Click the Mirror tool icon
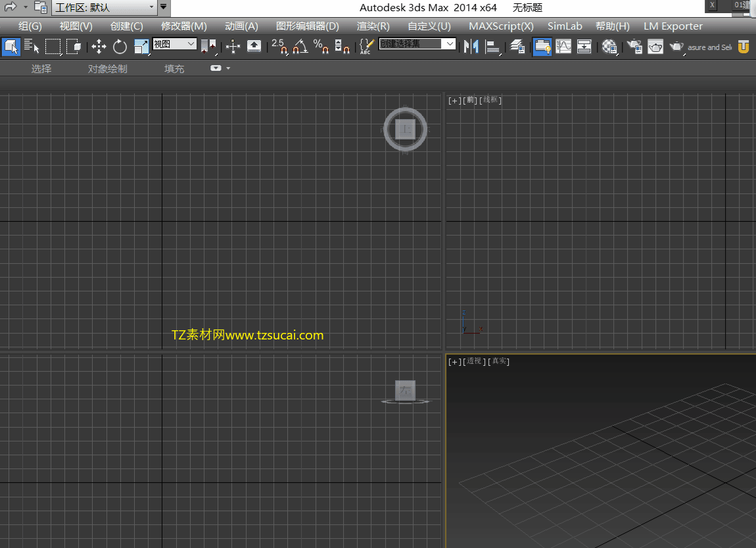The width and height of the screenshot is (756, 548). 471,46
